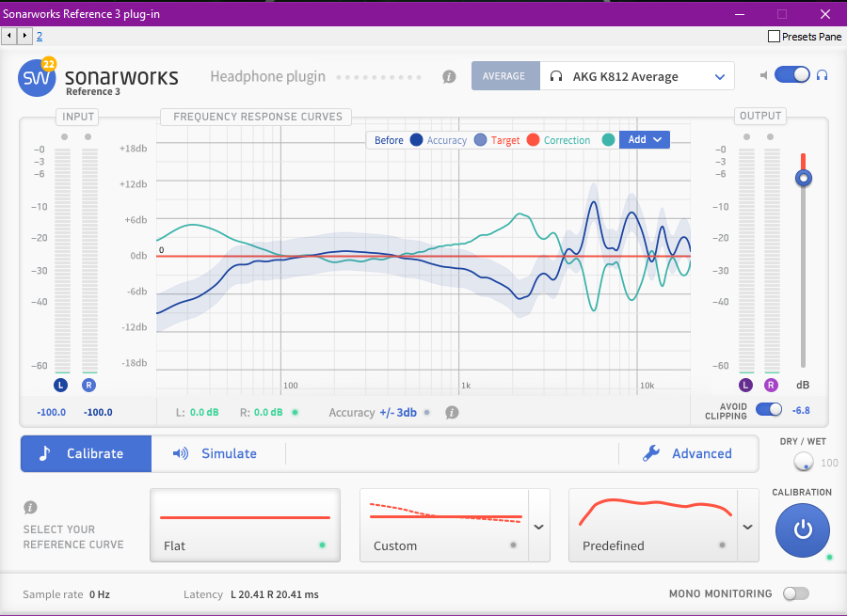Click Dry/Wet value 100
The height and width of the screenshot is (616, 847).
click(829, 463)
